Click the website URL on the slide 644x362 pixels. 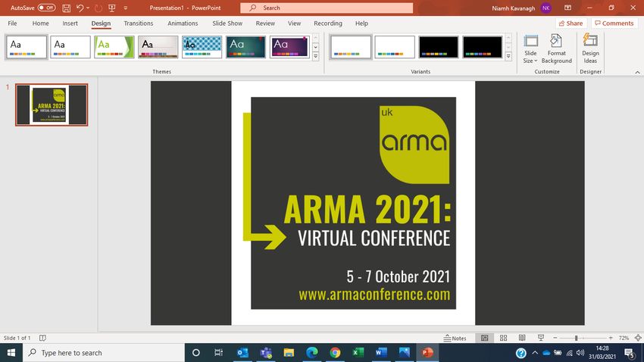tap(374, 295)
